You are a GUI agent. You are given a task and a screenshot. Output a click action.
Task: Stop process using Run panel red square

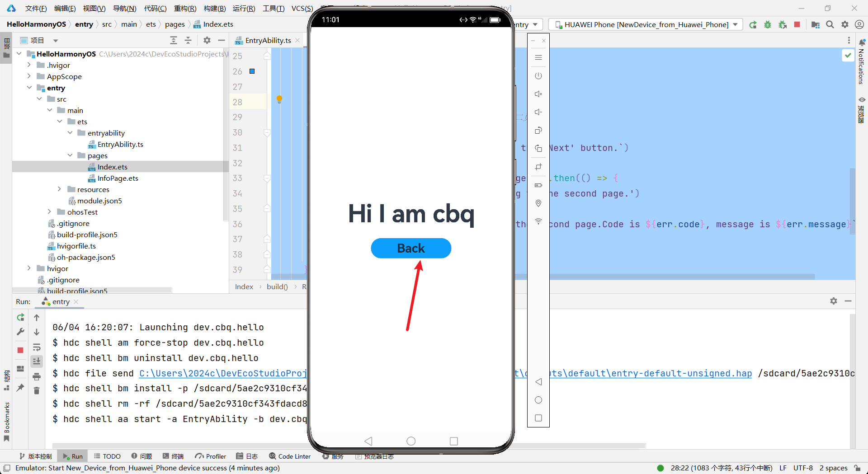(20, 350)
